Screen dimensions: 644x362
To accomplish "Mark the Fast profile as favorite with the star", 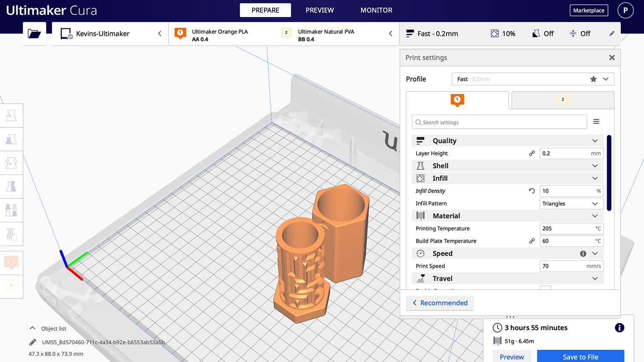I will [593, 79].
